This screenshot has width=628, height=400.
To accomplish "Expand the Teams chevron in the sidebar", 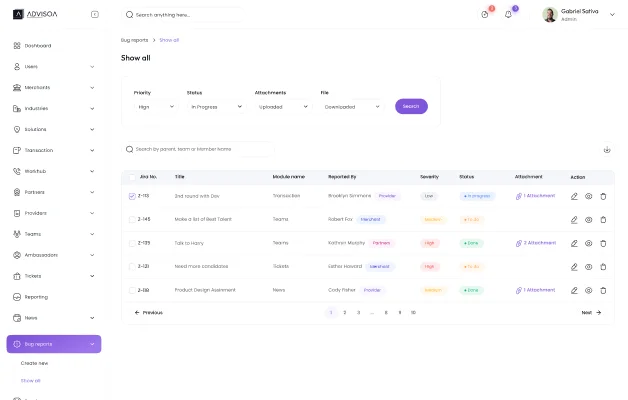I will point(92,234).
